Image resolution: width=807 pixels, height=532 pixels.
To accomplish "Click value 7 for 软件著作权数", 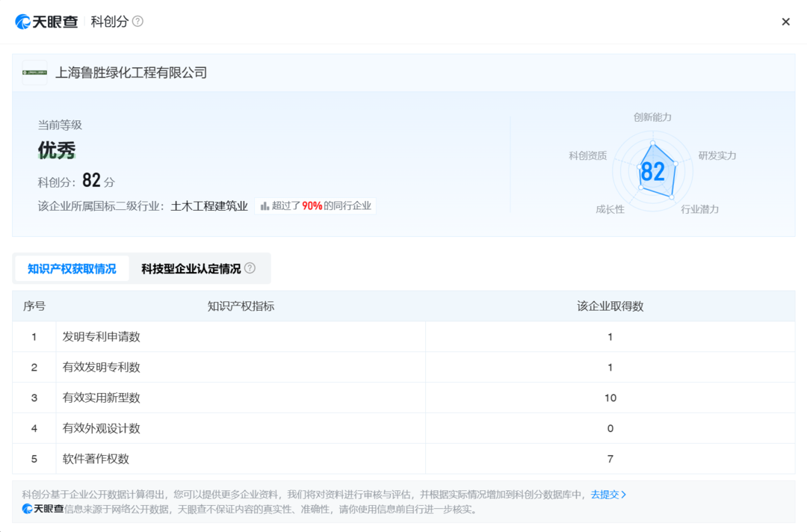I will coord(610,459).
